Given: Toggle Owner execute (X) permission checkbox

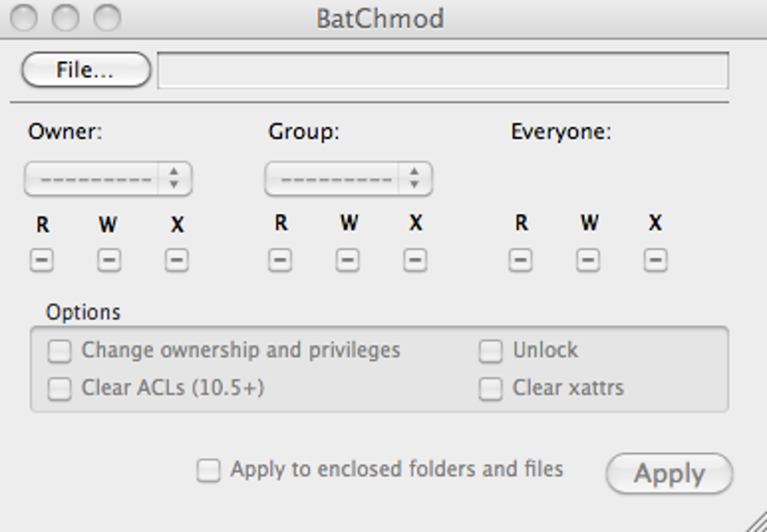Looking at the screenshot, I should [x=177, y=261].
